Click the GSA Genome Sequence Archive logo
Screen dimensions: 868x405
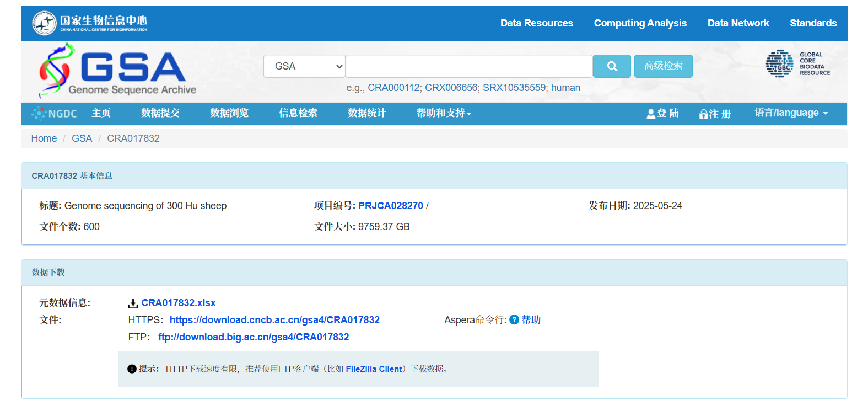(x=117, y=71)
